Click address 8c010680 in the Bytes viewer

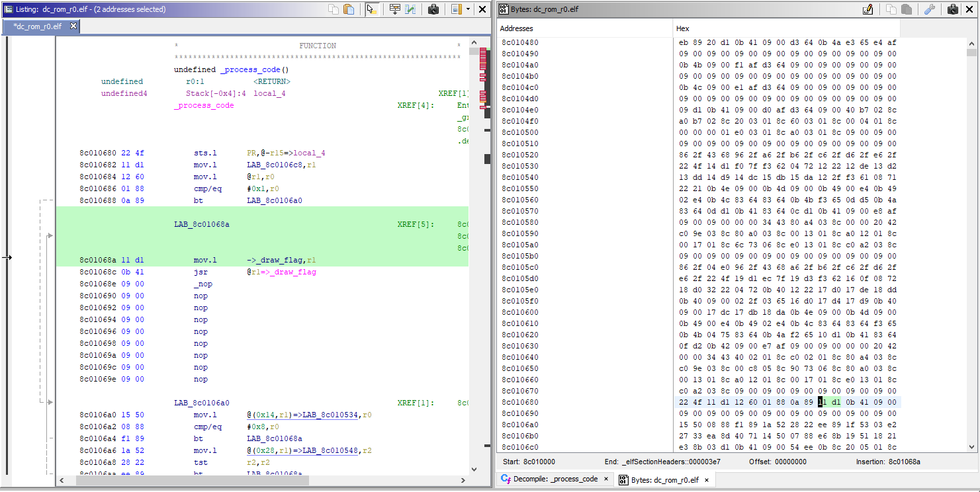[520, 402]
